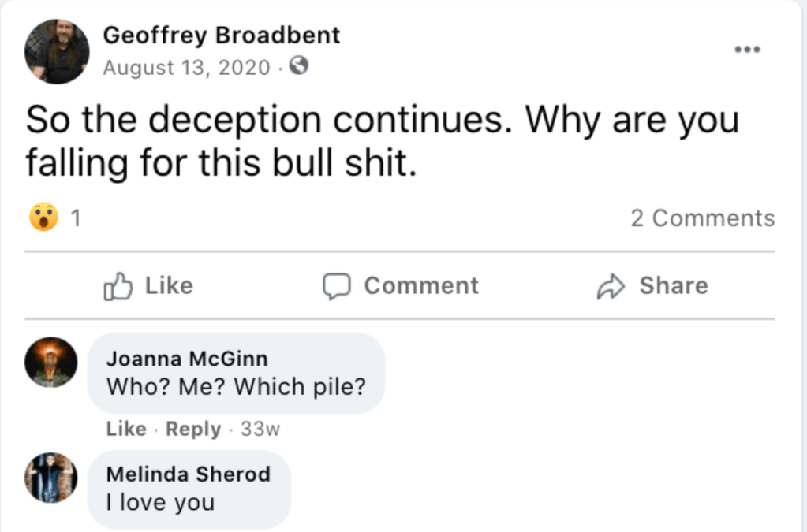Click the wow reaction emoji

[43, 218]
